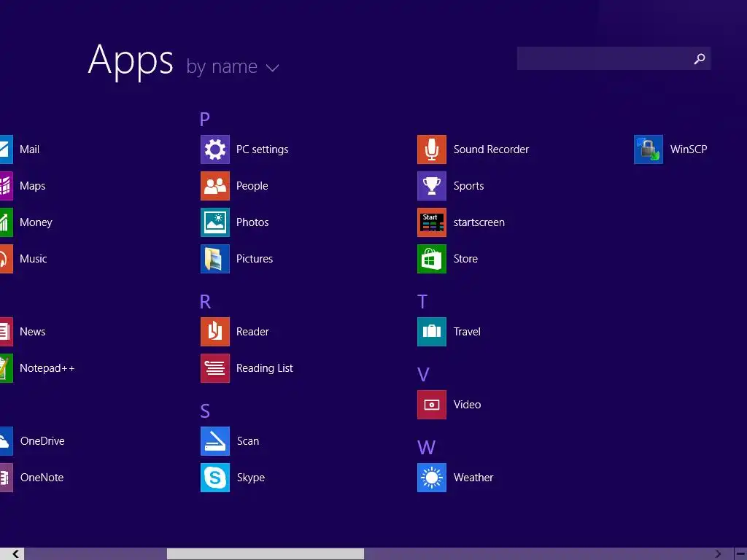
Task: Click the 'Notepad++' label
Action: [x=47, y=368]
